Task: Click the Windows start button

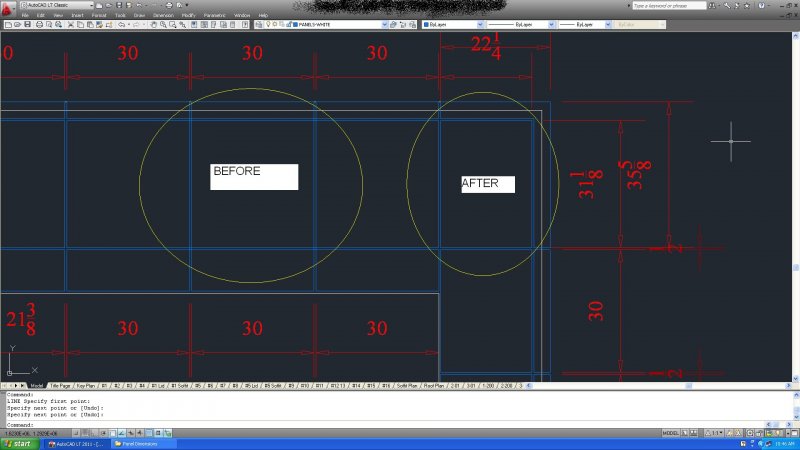Action: coord(19,444)
